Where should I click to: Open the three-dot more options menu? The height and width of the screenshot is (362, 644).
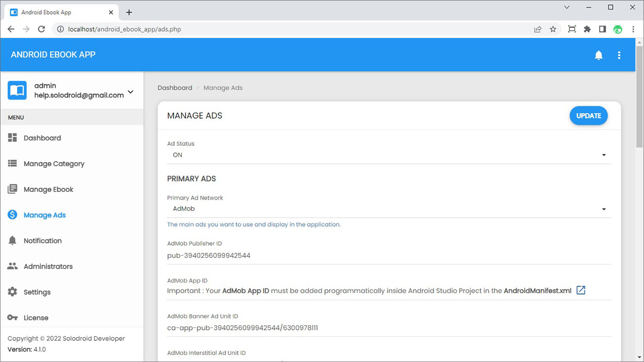pos(619,55)
